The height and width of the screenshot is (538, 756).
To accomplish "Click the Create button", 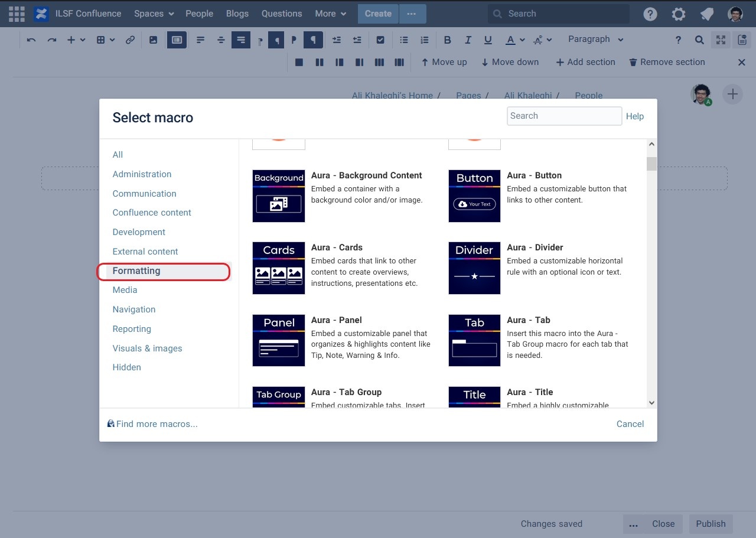I will click(378, 14).
